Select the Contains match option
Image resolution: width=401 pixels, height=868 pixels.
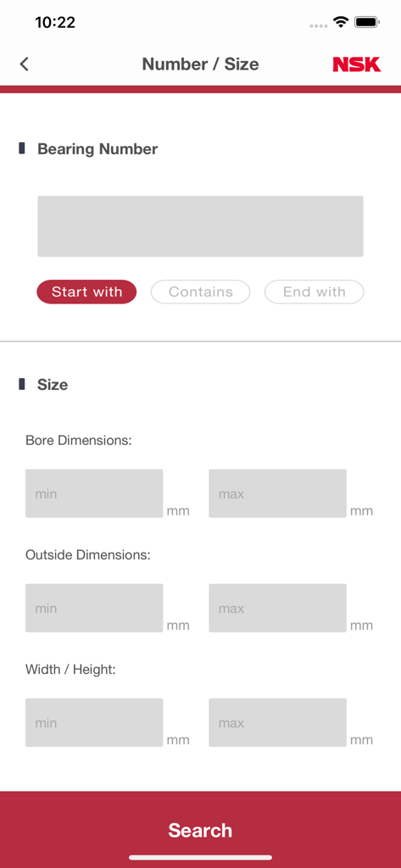click(x=200, y=292)
